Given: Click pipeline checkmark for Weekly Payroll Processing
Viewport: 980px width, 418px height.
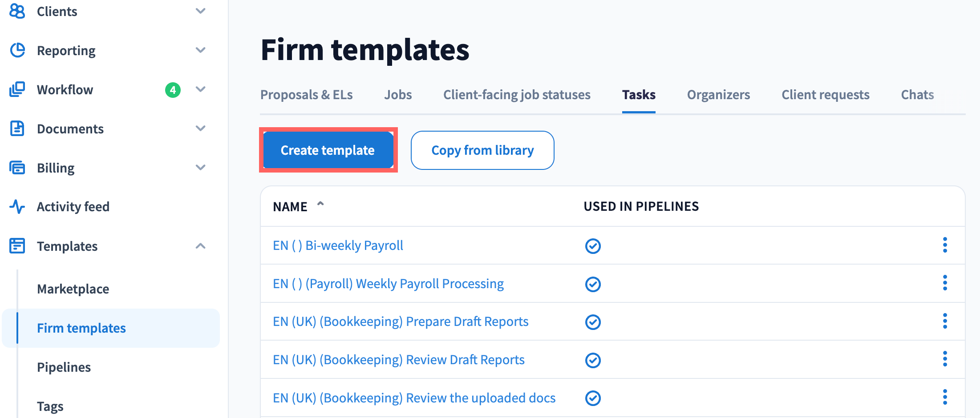Looking at the screenshot, I should (x=592, y=284).
